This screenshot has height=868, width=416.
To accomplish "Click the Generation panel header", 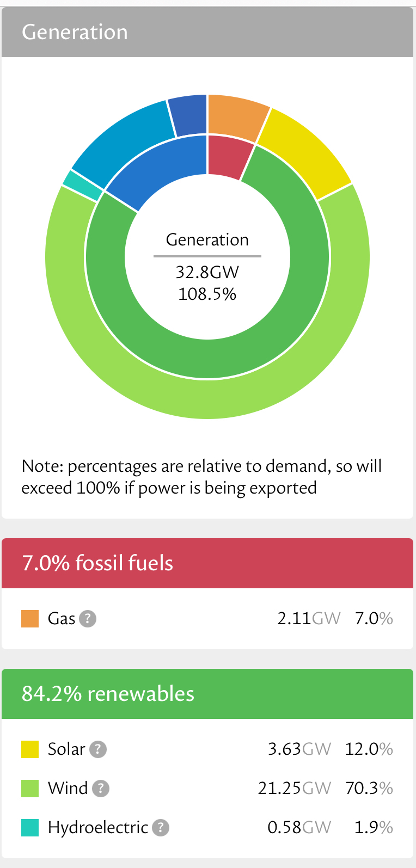I will point(207,32).
